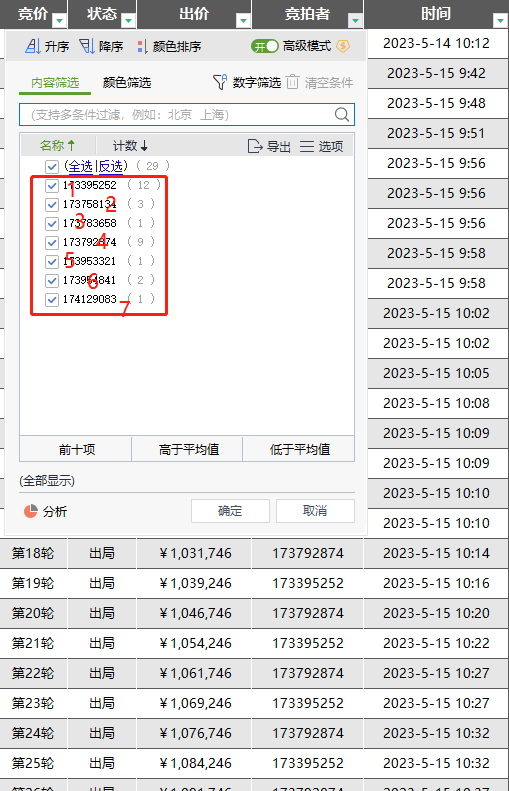Open 数字筛选 funnel filter
Image resolution: width=509 pixels, height=791 pixels.
click(x=220, y=82)
